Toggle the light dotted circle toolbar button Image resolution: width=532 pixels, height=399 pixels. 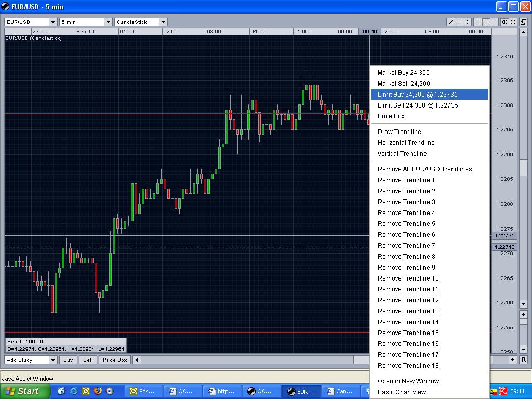coord(504,22)
